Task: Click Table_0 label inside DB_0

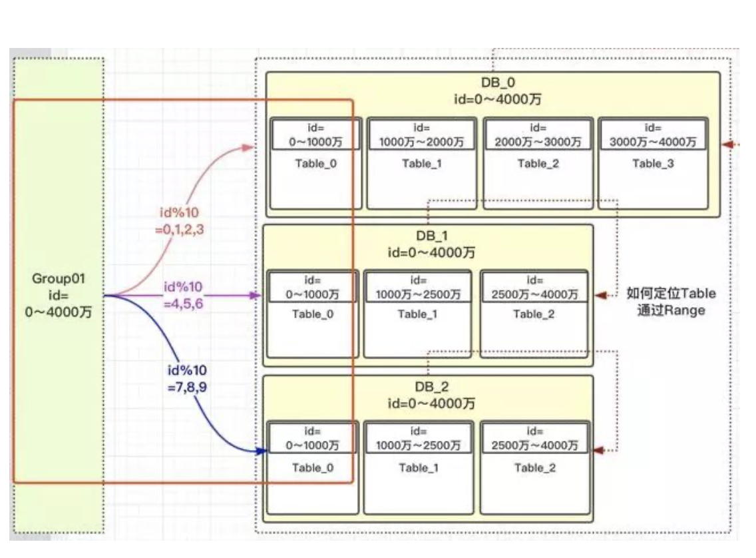Action: 316,163
